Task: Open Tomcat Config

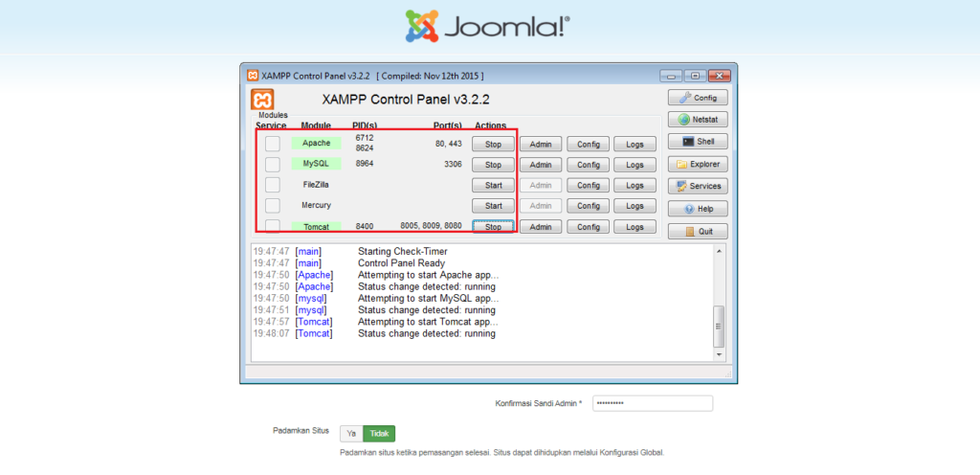Action: (589, 227)
